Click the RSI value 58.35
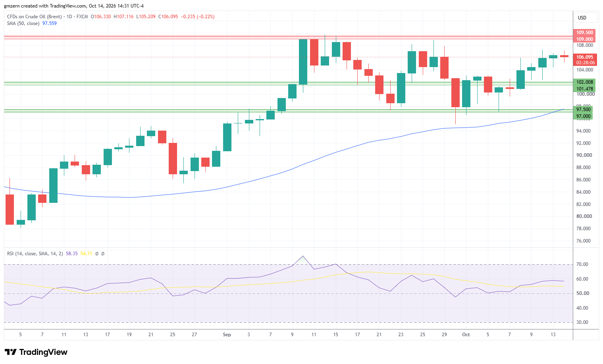 (72, 254)
